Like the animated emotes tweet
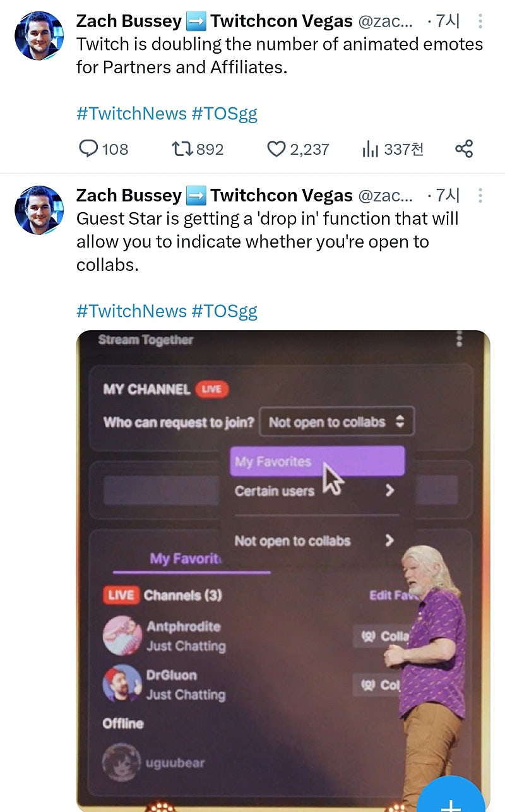505x812 pixels. point(276,149)
